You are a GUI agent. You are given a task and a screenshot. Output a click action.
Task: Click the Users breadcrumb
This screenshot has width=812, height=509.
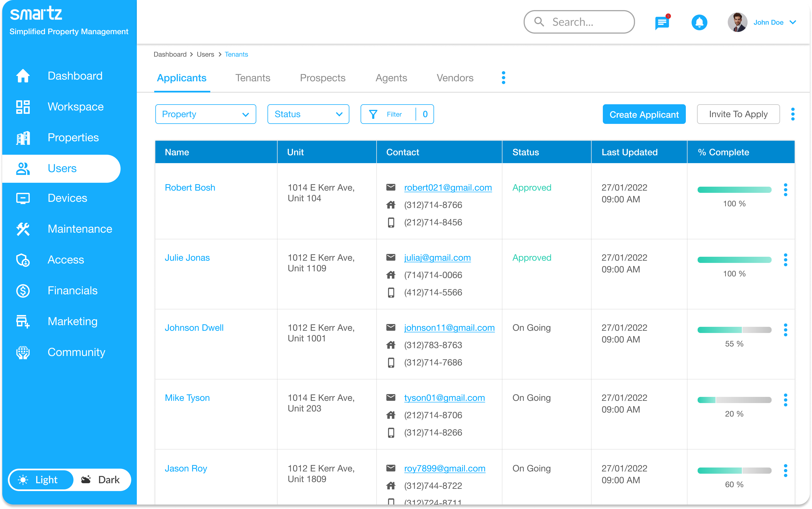[x=205, y=54]
